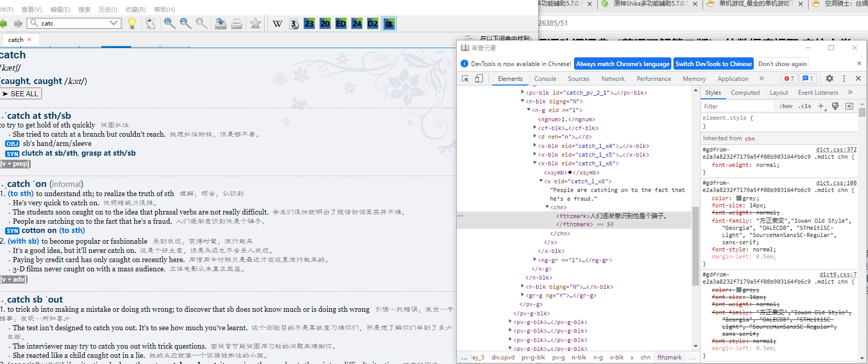The image size is (868, 364).
Task: Click the Don't show again button
Action: coord(782,64)
